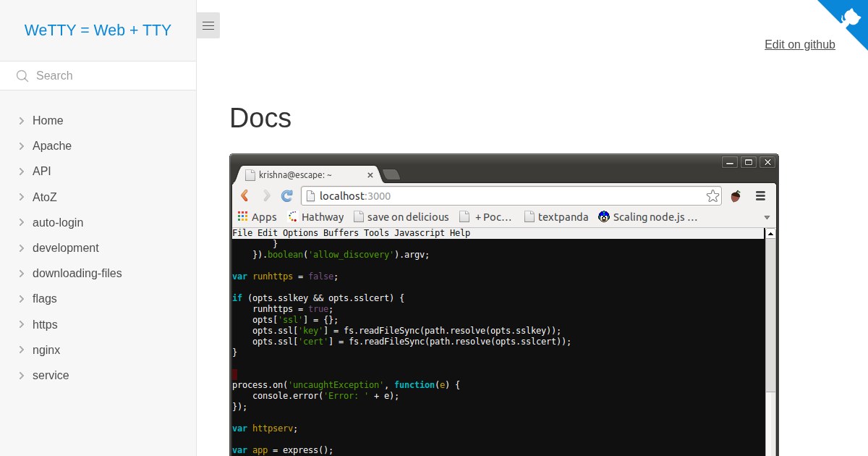Expand the Home chevron
The width and height of the screenshot is (868, 456).
22,121
